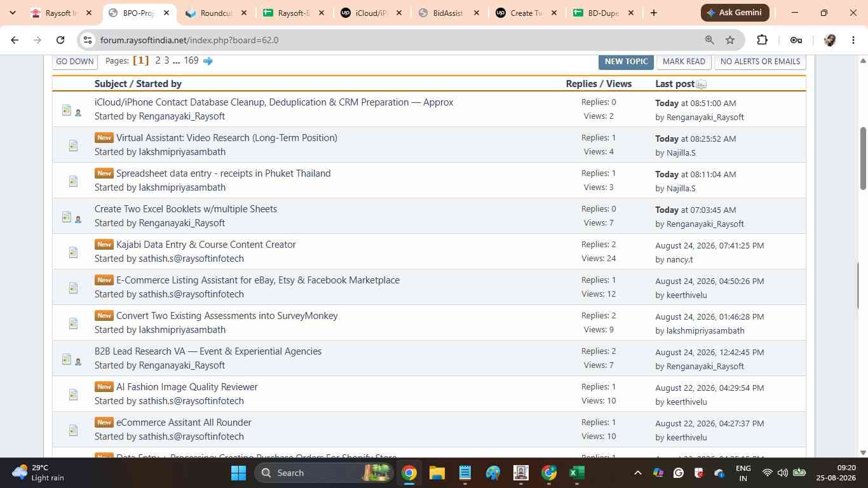Open File Explorer in the taskbar
The width and height of the screenshot is (868, 488).
pyautogui.click(x=437, y=473)
